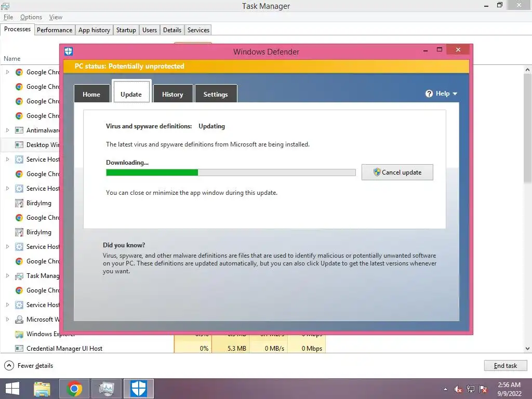532x399 pixels.
Task: Switch to the Details tab in Task Manager
Action: point(172,30)
